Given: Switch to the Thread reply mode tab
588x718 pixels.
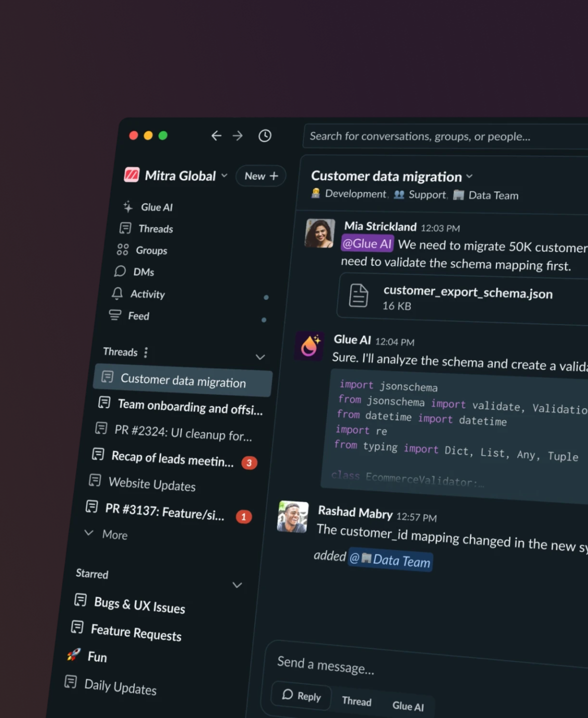Looking at the screenshot, I should point(356,701).
